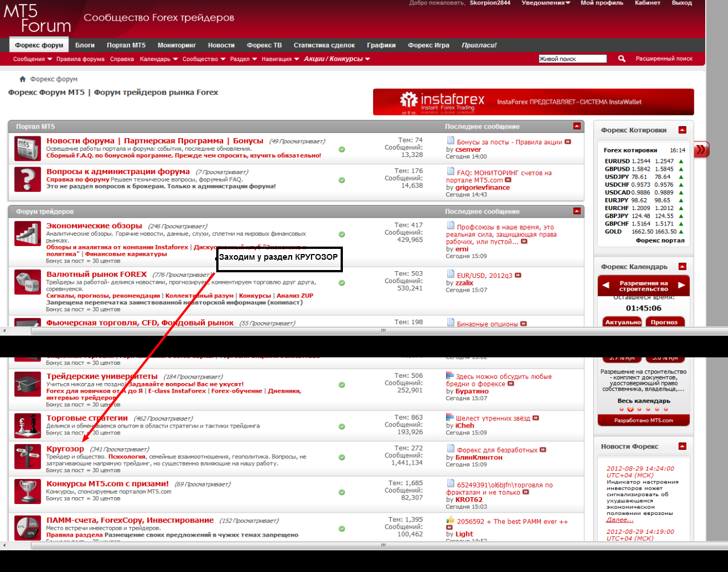Open the Навигация dropdown menu
Screen dimensions: 728x572
(280, 59)
